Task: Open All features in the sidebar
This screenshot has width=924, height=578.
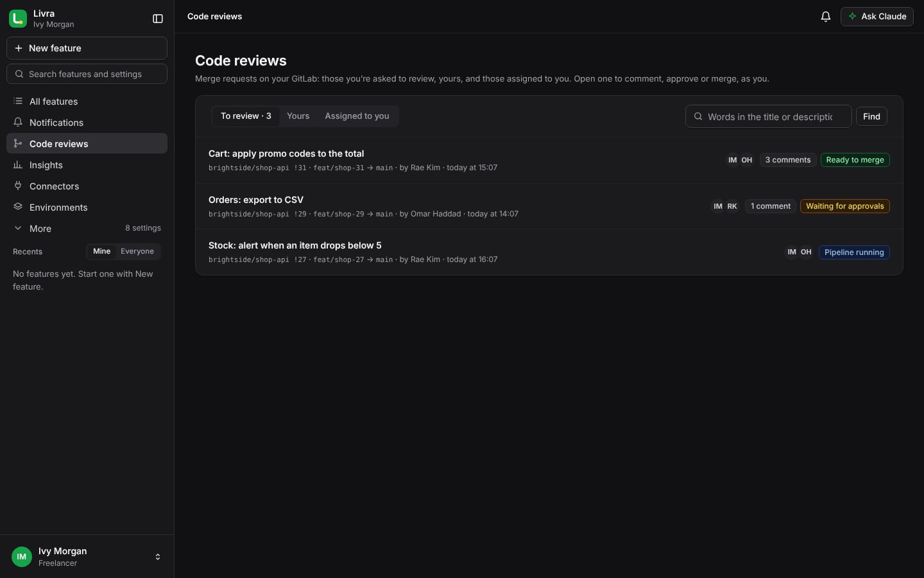Action: [x=87, y=101]
